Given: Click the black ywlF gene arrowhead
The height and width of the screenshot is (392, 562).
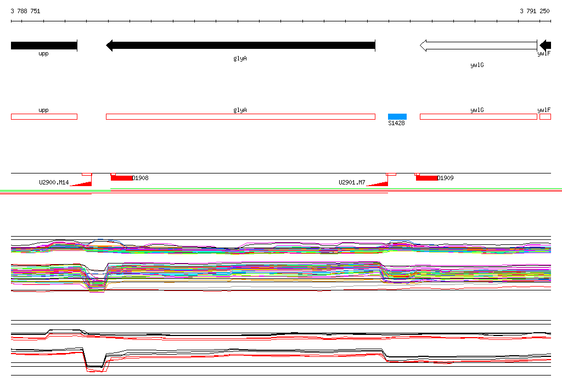Looking at the screenshot, I should click(545, 46).
